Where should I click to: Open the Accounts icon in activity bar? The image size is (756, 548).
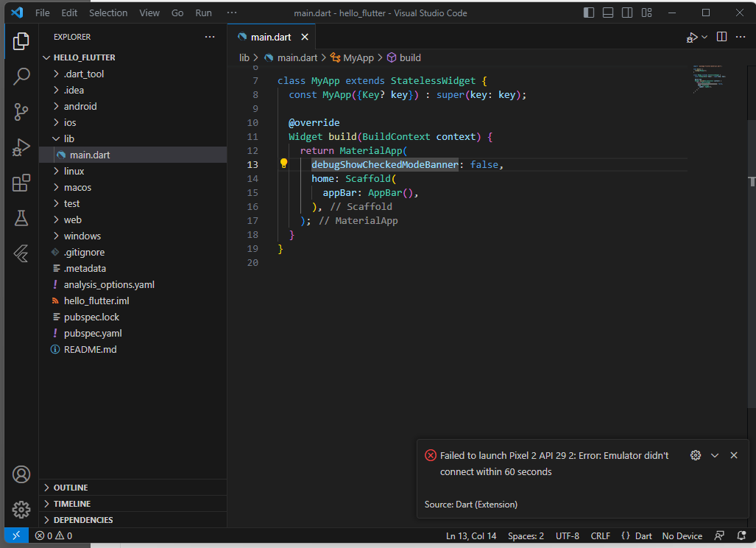(21, 474)
